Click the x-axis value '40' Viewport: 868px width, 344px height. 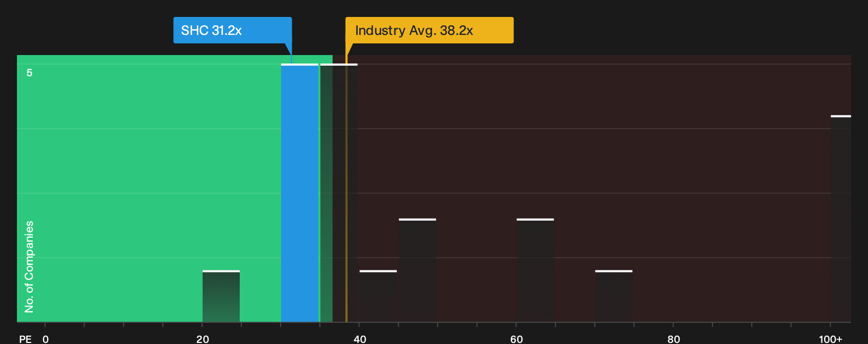[x=360, y=339]
